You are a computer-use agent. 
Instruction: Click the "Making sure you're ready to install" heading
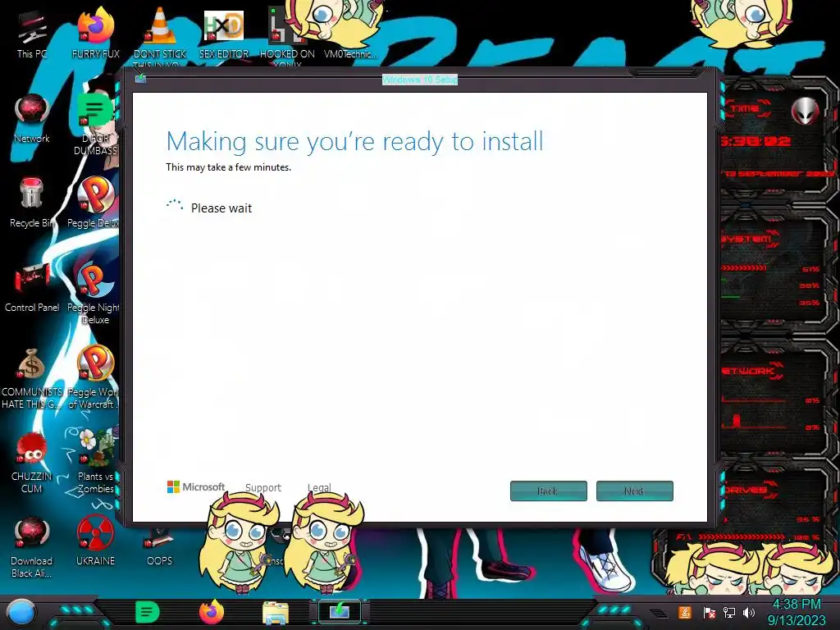[x=354, y=141]
